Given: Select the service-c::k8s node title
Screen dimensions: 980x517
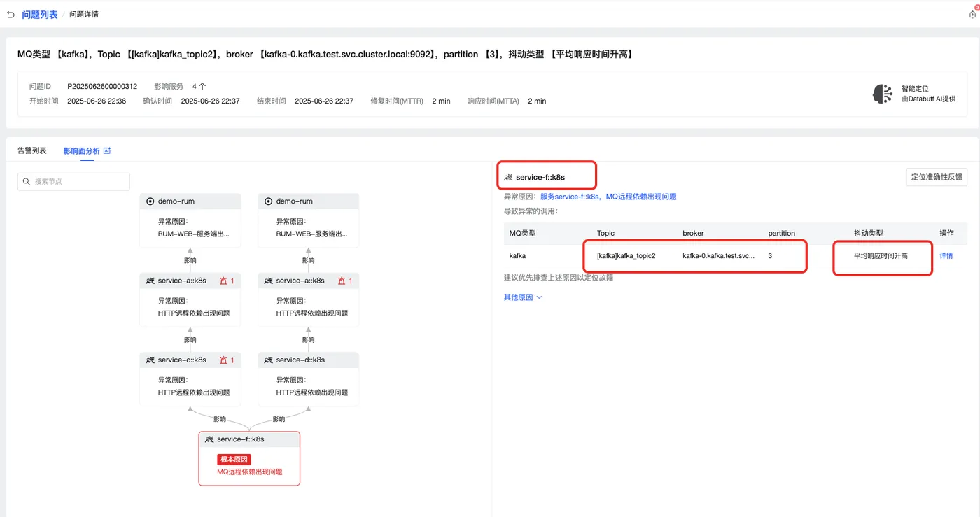Looking at the screenshot, I should click(182, 360).
